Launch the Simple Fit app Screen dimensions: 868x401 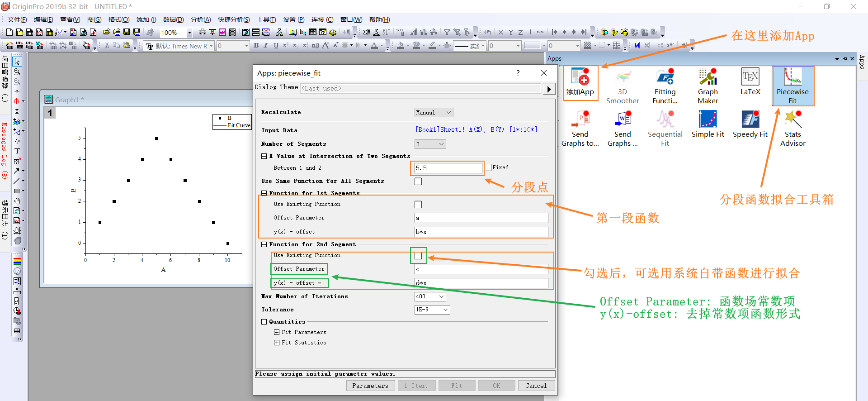click(708, 124)
